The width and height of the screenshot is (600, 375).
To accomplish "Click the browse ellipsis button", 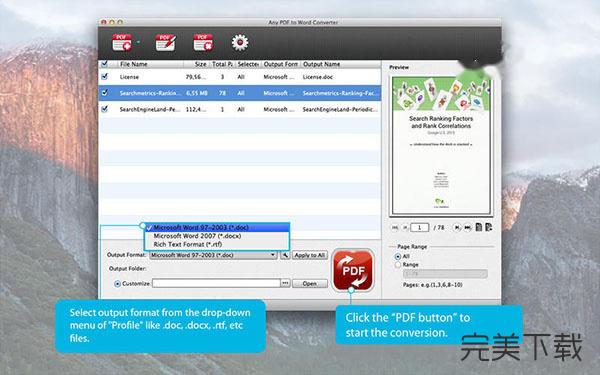I will coord(285,283).
